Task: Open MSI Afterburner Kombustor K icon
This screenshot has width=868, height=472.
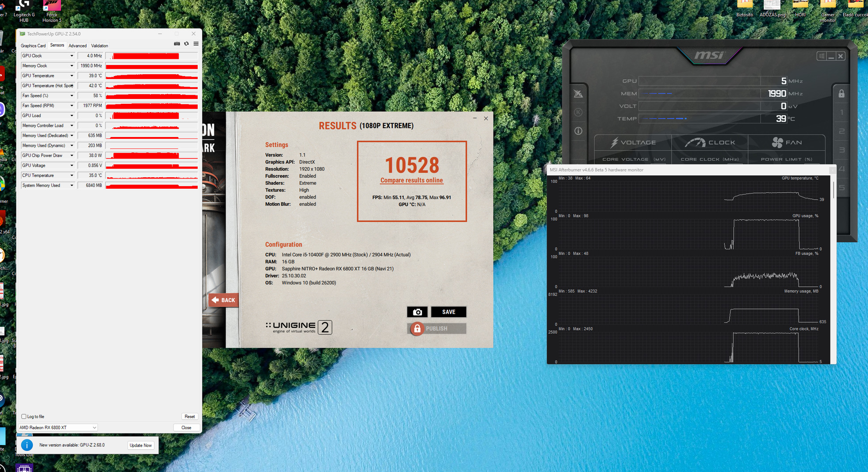Action: [578, 112]
